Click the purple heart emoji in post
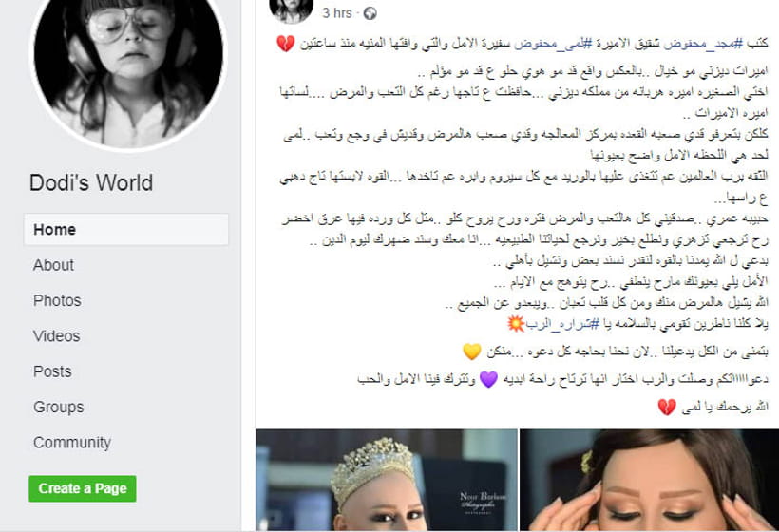Screen dimensions: 779x532 pos(489,379)
